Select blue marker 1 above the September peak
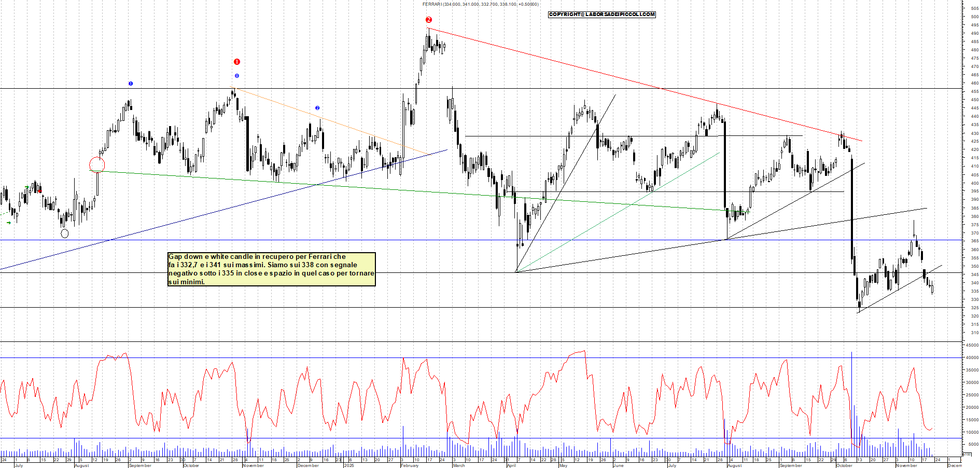Image resolution: width=980 pixels, height=468 pixels. coord(131,84)
